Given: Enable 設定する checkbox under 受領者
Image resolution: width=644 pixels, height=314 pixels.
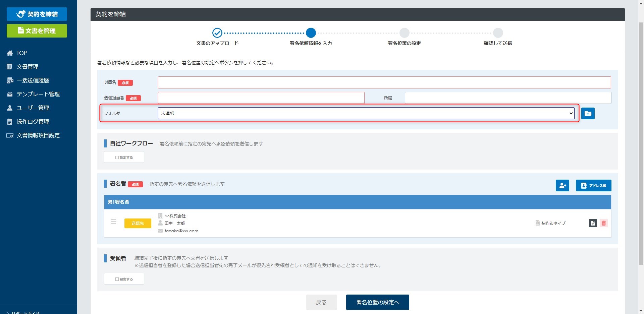Looking at the screenshot, I should [124, 279].
